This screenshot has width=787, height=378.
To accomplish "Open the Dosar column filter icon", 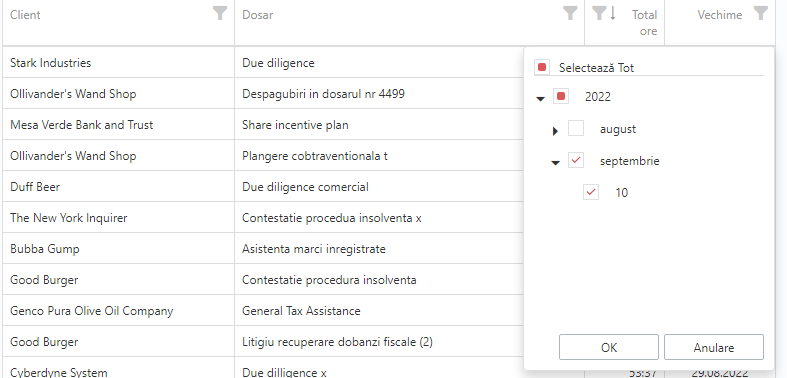I will [x=570, y=13].
